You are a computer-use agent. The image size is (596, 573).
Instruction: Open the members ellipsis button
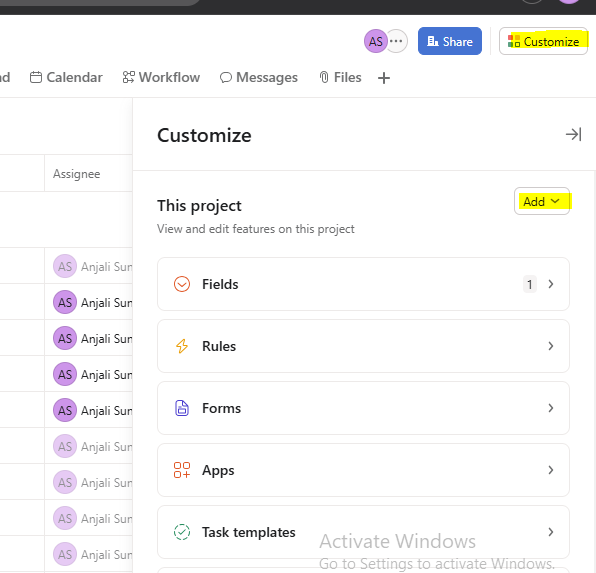tap(396, 41)
